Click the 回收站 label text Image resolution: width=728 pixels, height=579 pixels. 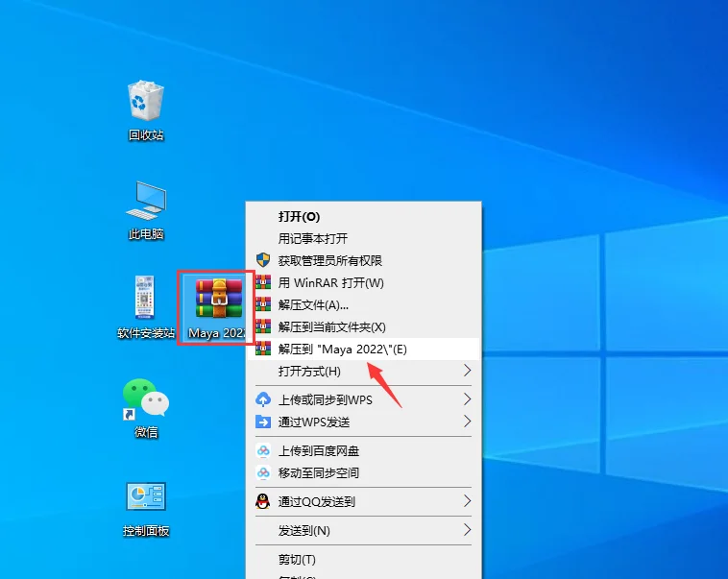point(146,135)
